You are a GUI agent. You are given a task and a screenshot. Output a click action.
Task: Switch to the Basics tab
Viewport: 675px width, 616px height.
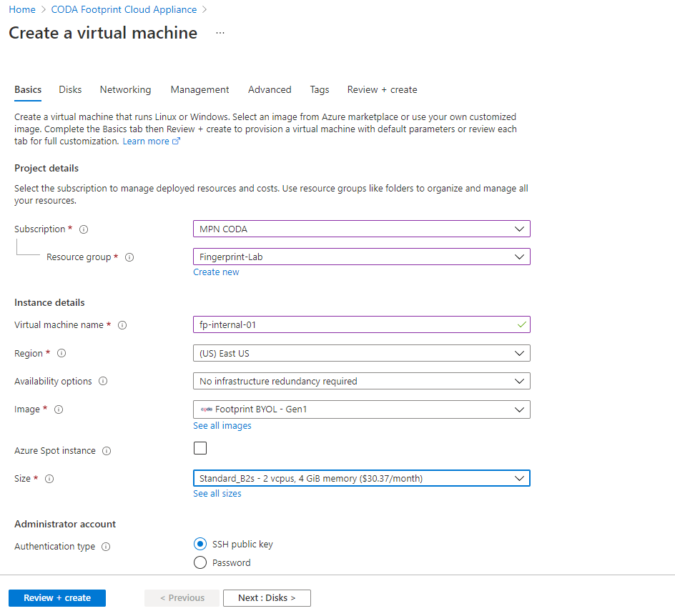[x=28, y=89]
